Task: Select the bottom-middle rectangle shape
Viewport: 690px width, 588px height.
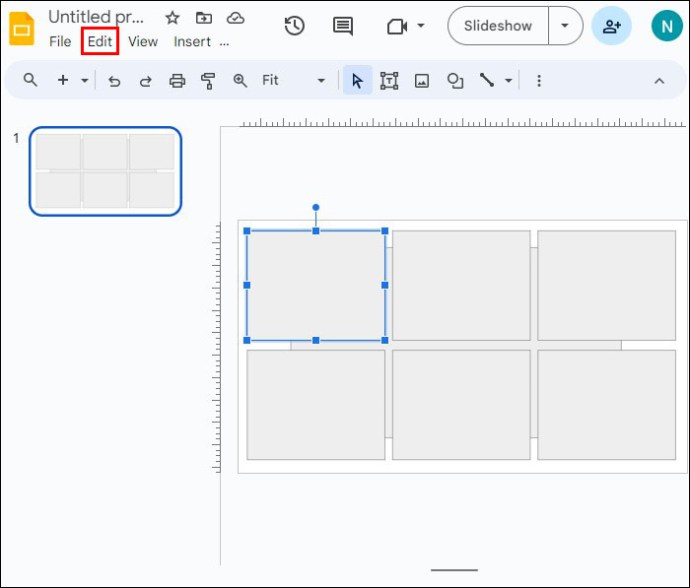Action: [461, 405]
